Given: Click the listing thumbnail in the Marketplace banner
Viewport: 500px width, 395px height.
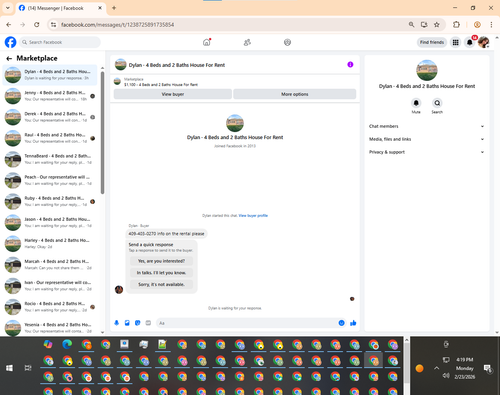Looking at the screenshot, I should [117, 82].
